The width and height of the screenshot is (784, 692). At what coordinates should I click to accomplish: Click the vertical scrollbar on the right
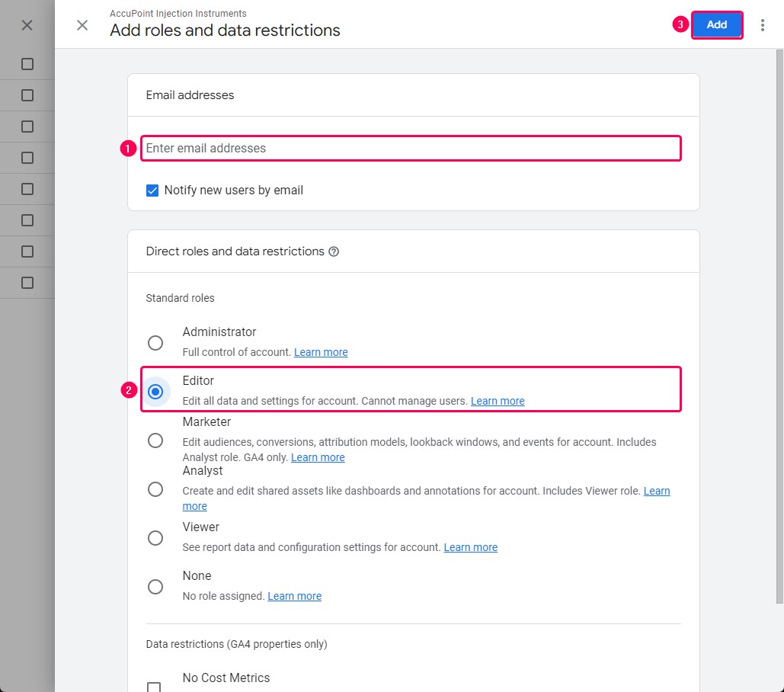pos(779,326)
